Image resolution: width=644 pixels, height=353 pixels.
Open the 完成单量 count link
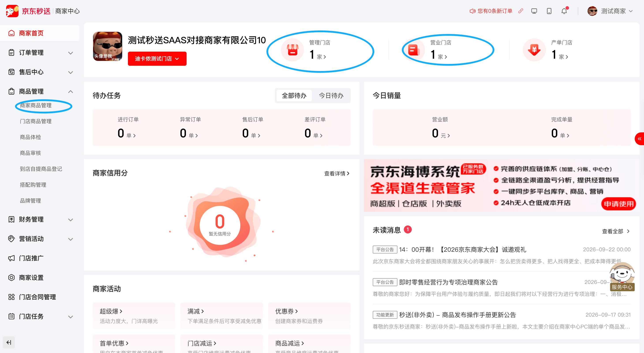(560, 133)
